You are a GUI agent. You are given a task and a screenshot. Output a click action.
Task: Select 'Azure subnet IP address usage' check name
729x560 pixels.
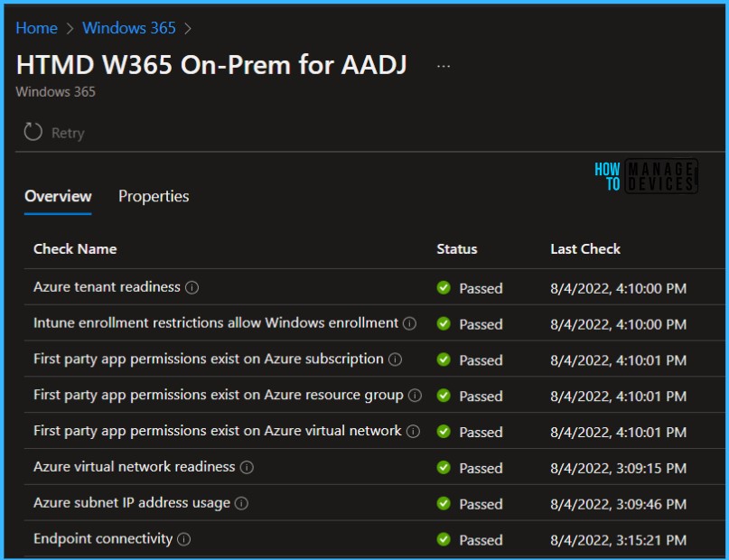132,503
